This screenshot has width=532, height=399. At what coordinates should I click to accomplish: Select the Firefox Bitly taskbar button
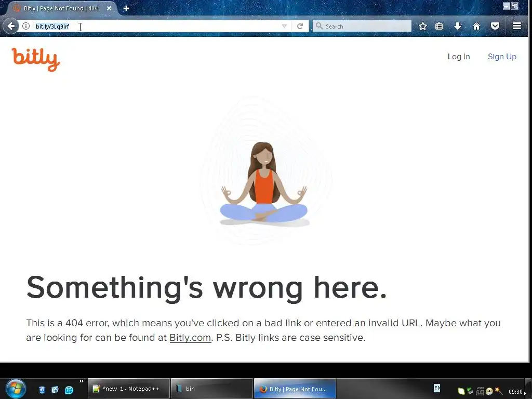[295, 389]
